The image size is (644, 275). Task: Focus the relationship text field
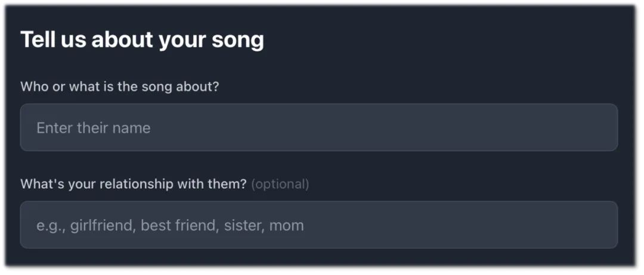318,225
